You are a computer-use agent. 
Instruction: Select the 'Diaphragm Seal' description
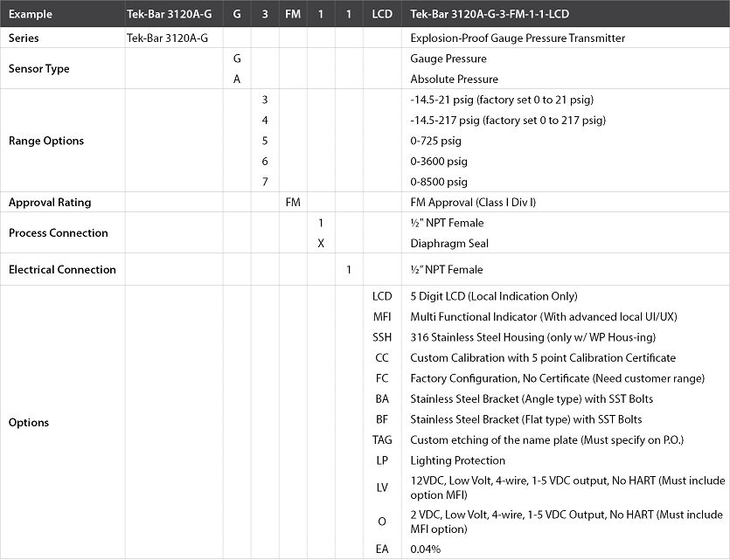[449, 243]
